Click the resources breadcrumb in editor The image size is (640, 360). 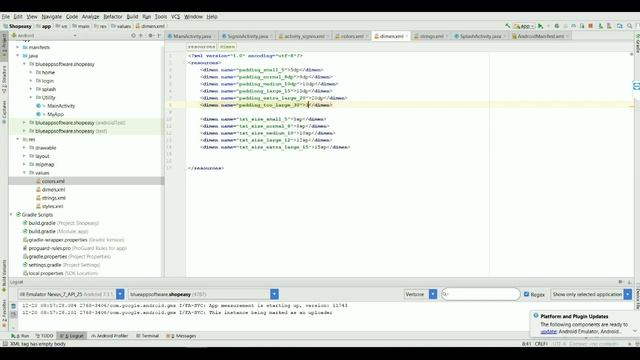click(x=201, y=47)
